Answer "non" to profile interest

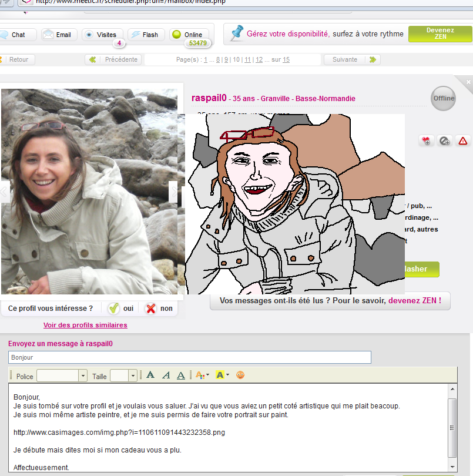(159, 309)
